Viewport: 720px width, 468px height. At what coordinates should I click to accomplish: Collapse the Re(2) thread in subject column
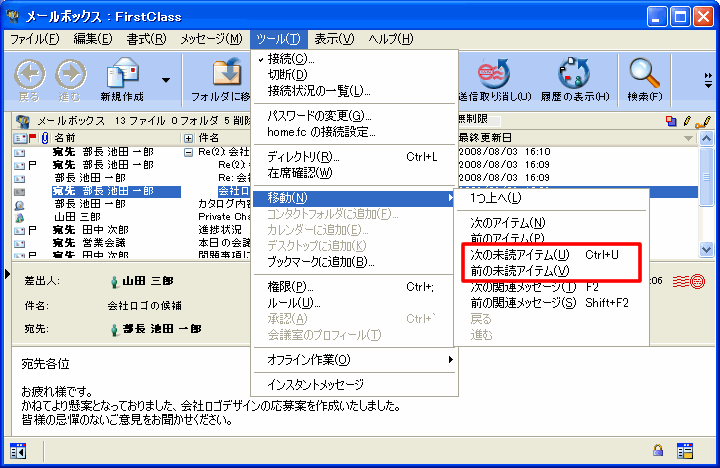(x=188, y=152)
